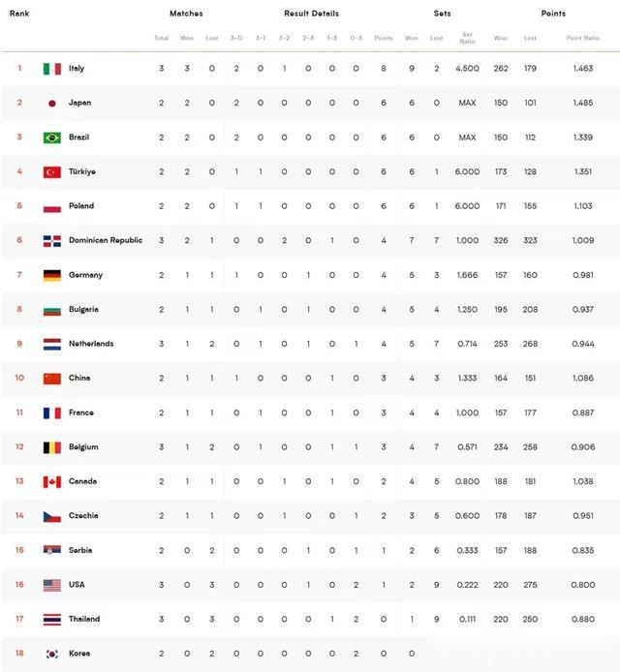Viewport: 620px width, 672px height.
Task: Click the Canada flag icon
Action: pyautogui.click(x=52, y=481)
